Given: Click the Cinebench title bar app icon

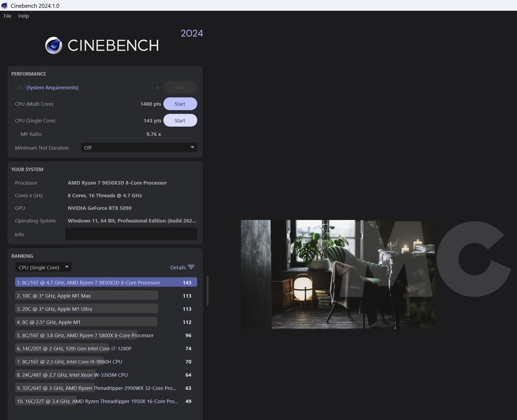Looking at the screenshot, I should tap(5, 6).
